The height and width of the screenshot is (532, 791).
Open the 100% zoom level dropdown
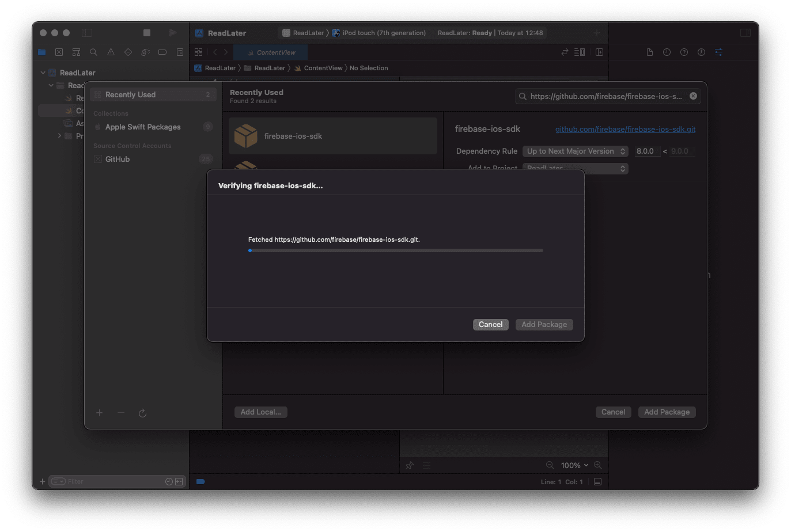pyautogui.click(x=574, y=465)
